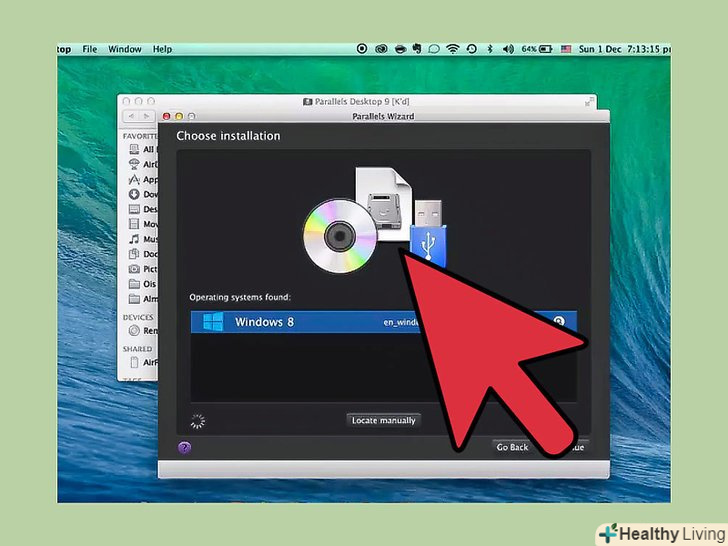Open the Help menu

tap(162, 49)
